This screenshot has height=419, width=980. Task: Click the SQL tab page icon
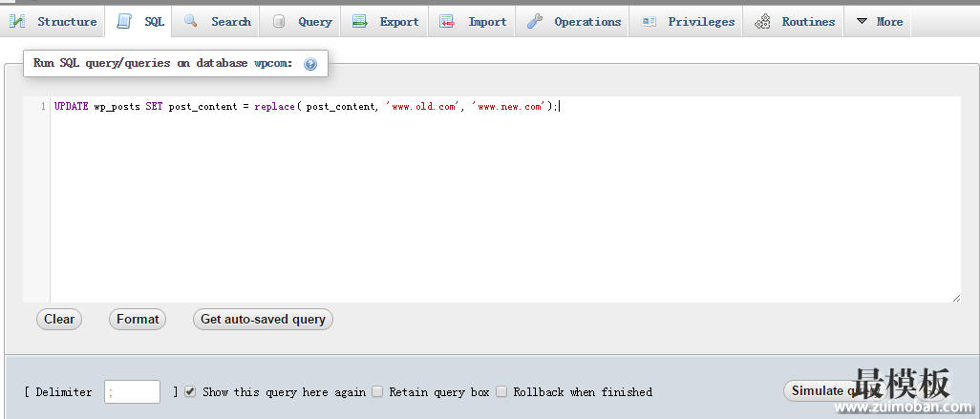[125, 22]
